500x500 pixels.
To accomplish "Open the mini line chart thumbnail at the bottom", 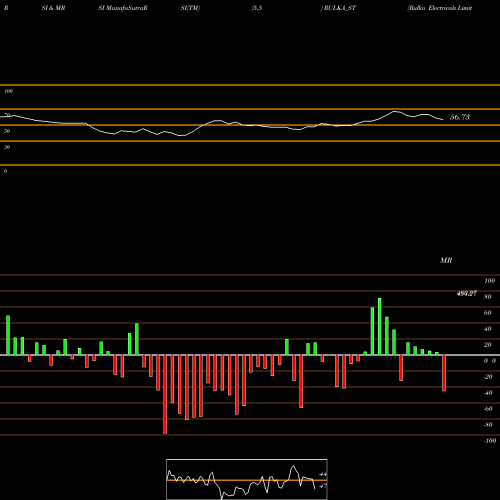I will (247, 479).
